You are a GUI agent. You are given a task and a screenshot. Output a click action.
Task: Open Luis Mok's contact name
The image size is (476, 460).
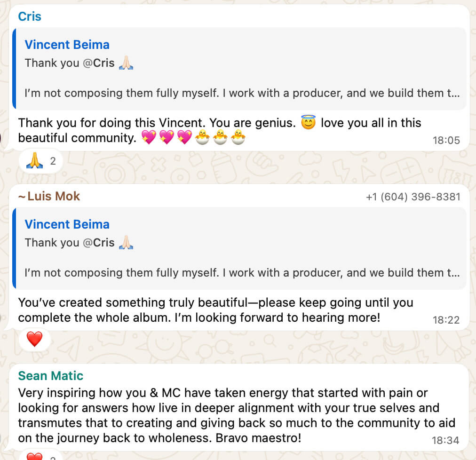tap(54, 196)
